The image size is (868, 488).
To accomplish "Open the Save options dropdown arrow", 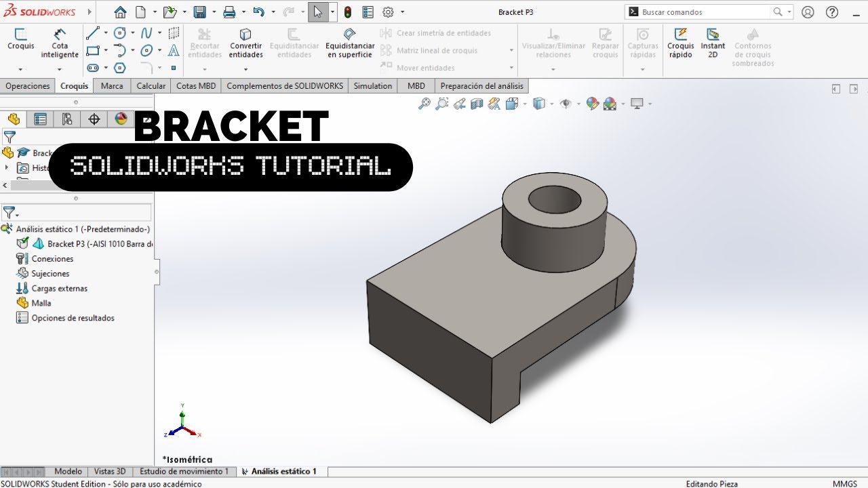I will tap(214, 12).
